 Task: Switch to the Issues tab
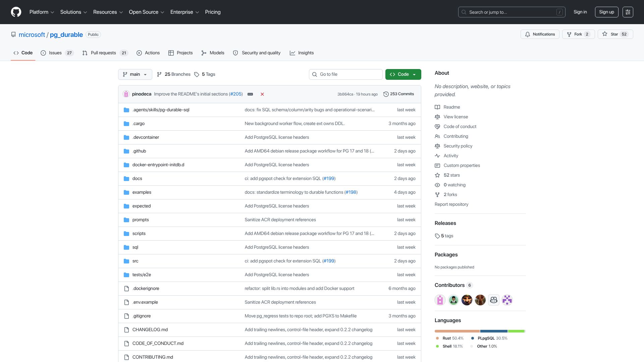tap(57, 53)
